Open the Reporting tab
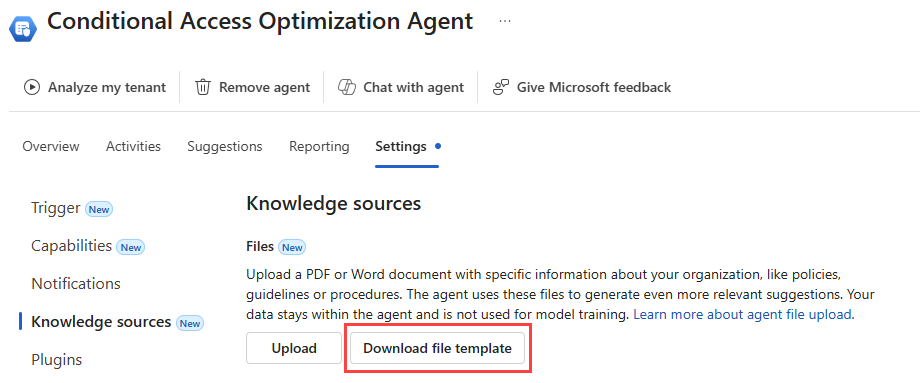The width and height of the screenshot is (920, 383). pyautogui.click(x=319, y=146)
